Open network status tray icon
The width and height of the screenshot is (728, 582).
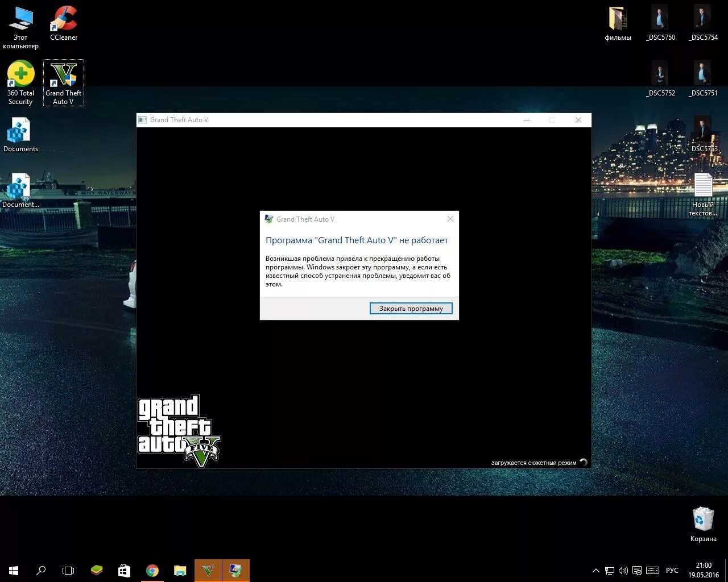[x=609, y=571]
